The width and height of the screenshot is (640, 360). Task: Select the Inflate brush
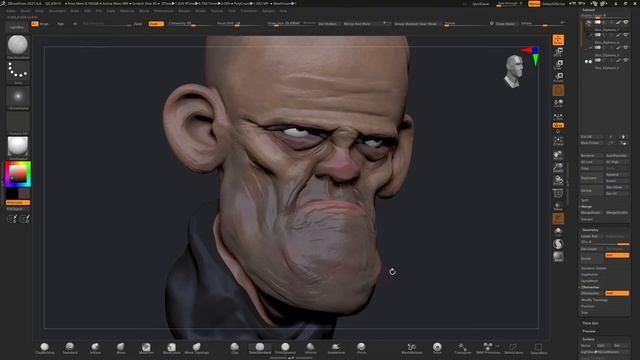point(95,348)
